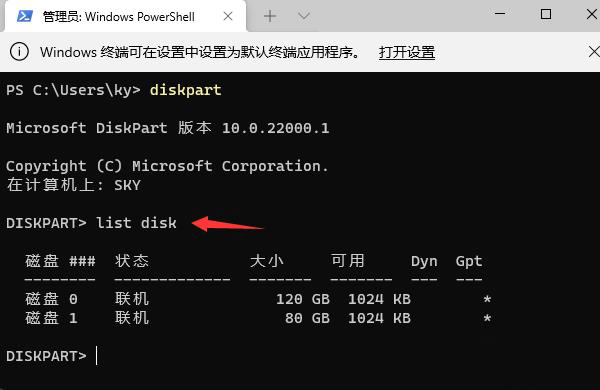600x390 pixels.
Task: Click the DISKPART prompt cursor line
Action: point(52,356)
